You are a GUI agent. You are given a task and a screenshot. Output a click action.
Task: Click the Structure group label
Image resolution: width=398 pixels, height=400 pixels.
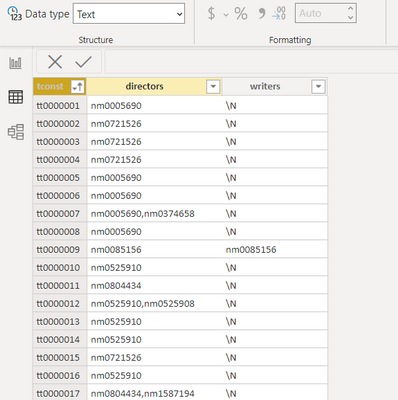pyautogui.click(x=96, y=40)
